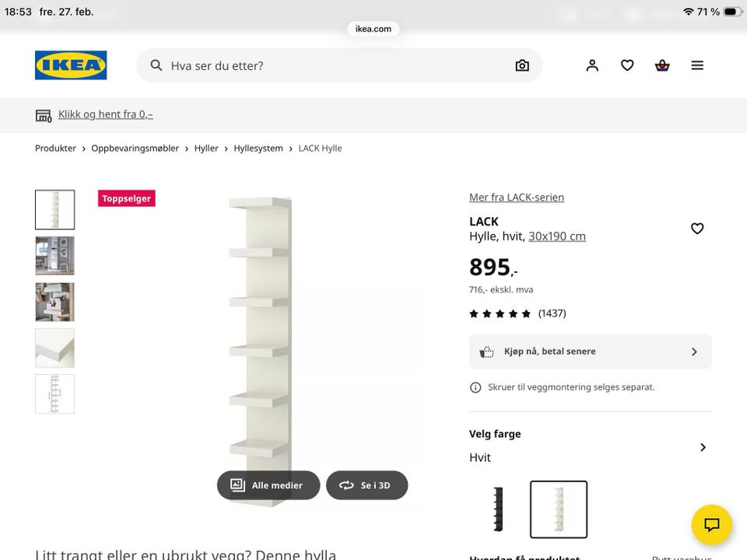Open the 30x190 cm size link
This screenshot has height=560, width=747.
click(x=556, y=236)
